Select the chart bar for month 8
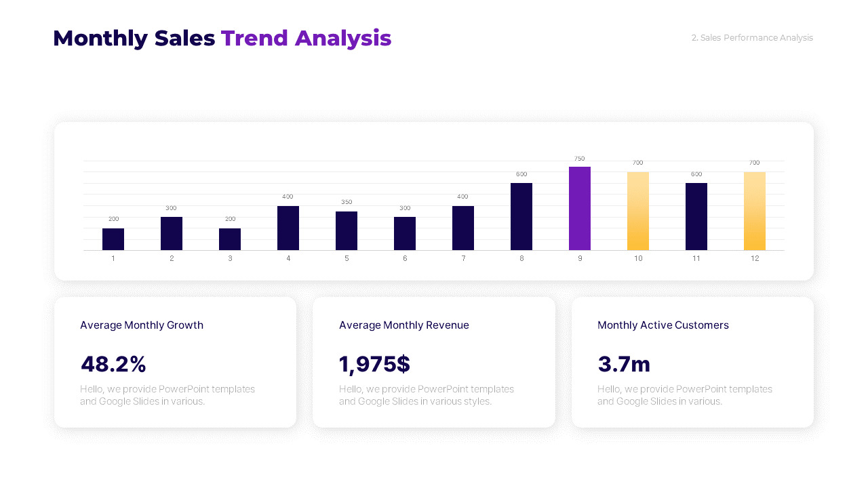This screenshot has height=488, width=868. coord(521,217)
